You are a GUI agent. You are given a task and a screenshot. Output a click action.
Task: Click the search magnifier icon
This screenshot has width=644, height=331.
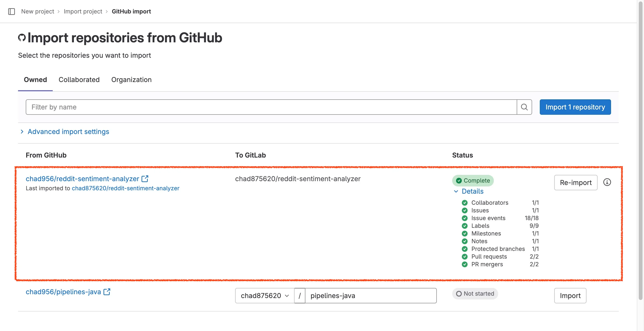(524, 107)
